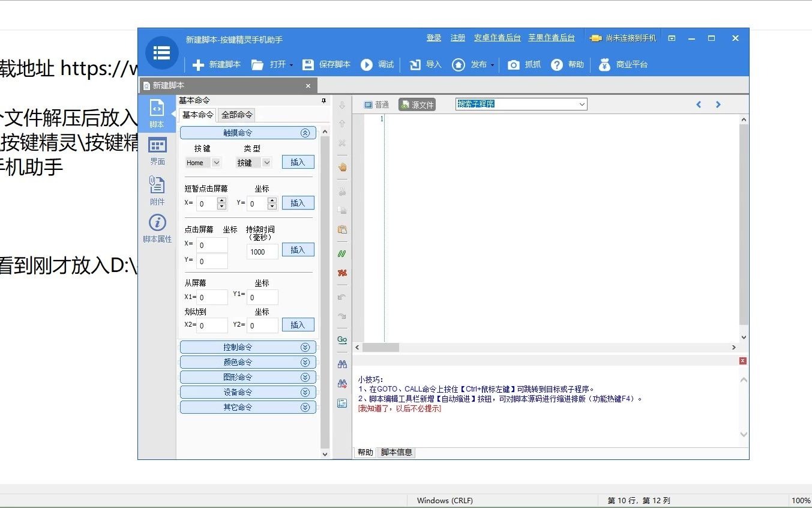Click the hand tool icon

click(x=342, y=167)
